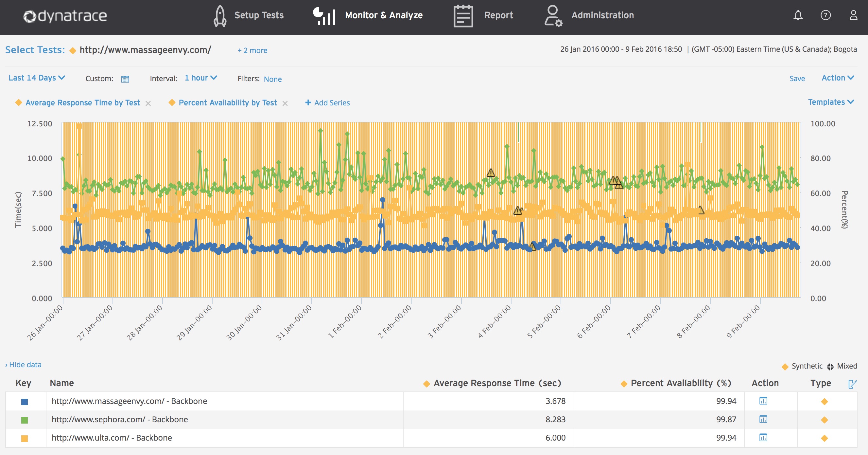Click the date range text at top right
This screenshot has width=868, height=455.
[621, 49]
